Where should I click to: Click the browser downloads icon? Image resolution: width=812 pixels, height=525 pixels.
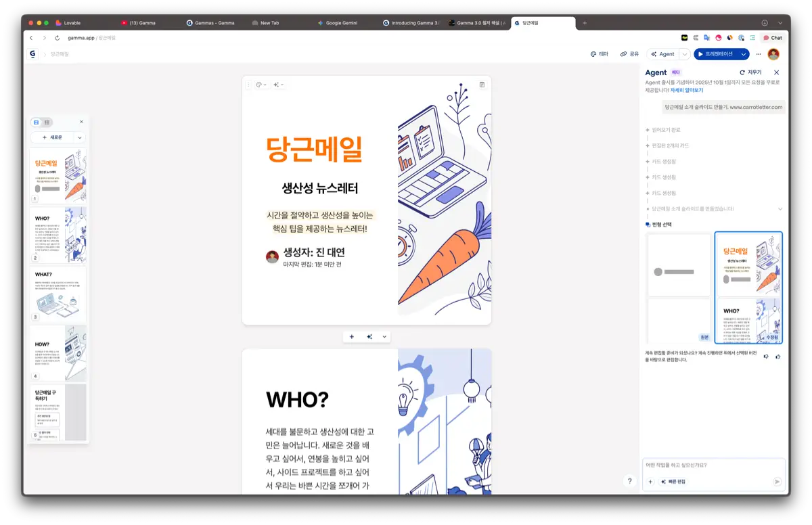pyautogui.click(x=765, y=23)
